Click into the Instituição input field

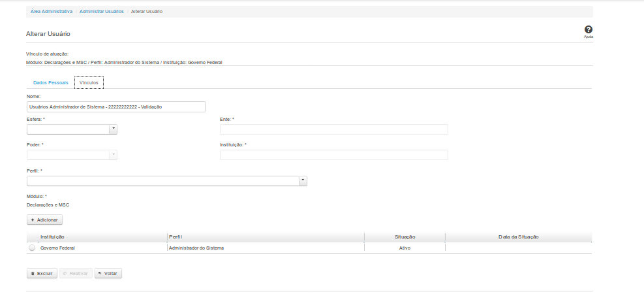(x=333, y=155)
